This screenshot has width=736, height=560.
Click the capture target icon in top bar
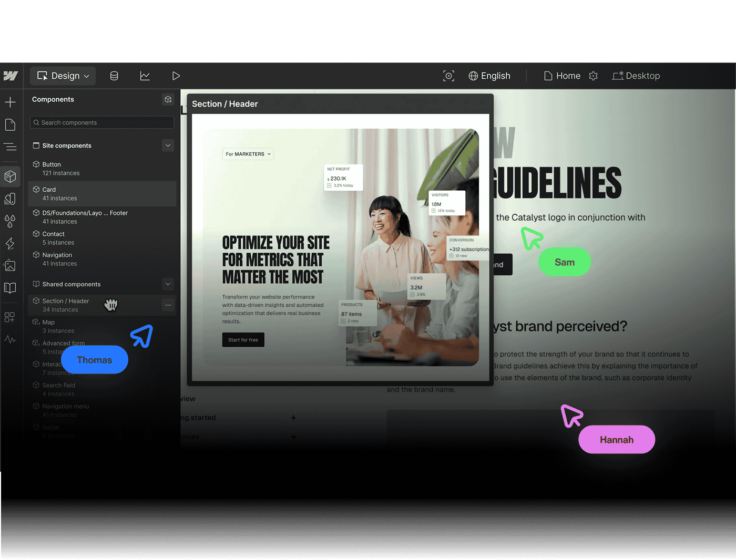click(448, 76)
